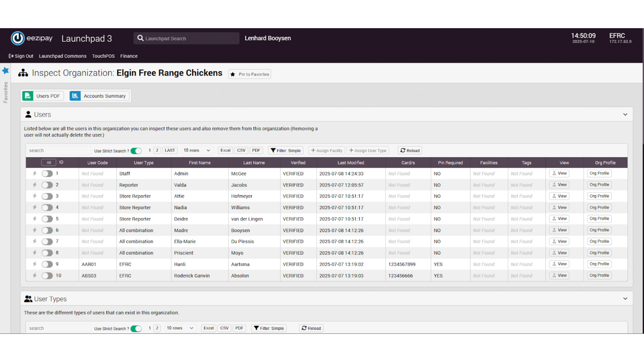The width and height of the screenshot is (644, 362).
Task: Open Filter: Simple in Users table
Action: tap(286, 150)
